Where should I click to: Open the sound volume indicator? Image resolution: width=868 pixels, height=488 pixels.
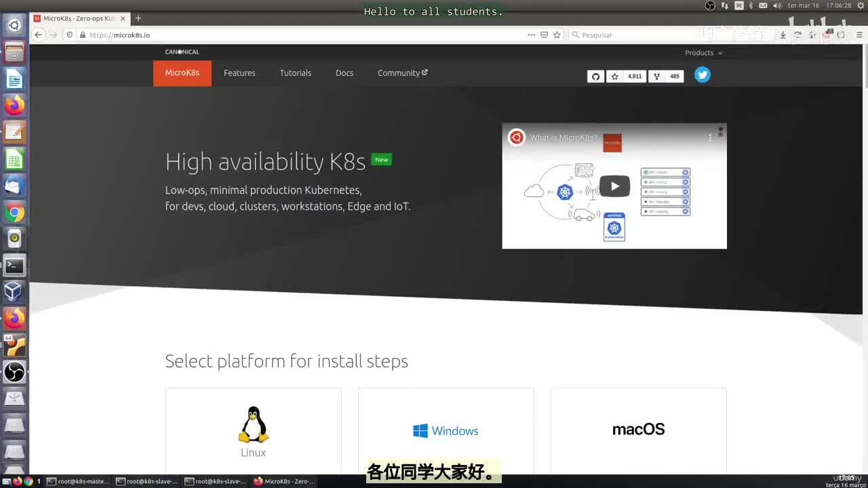(776, 5)
